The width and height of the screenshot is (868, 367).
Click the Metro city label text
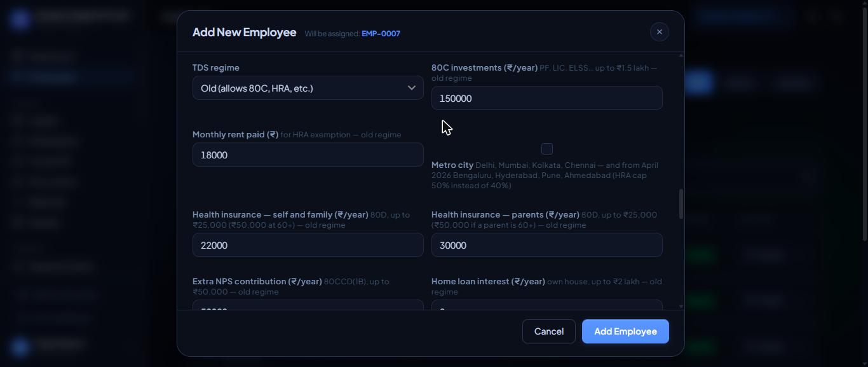[x=452, y=165]
